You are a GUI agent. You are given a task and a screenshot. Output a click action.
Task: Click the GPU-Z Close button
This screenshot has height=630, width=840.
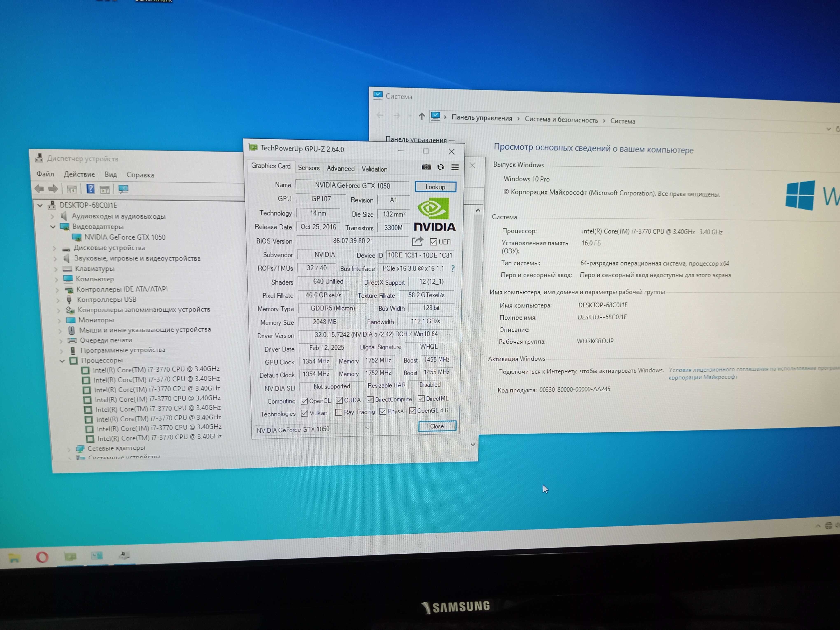coord(437,426)
